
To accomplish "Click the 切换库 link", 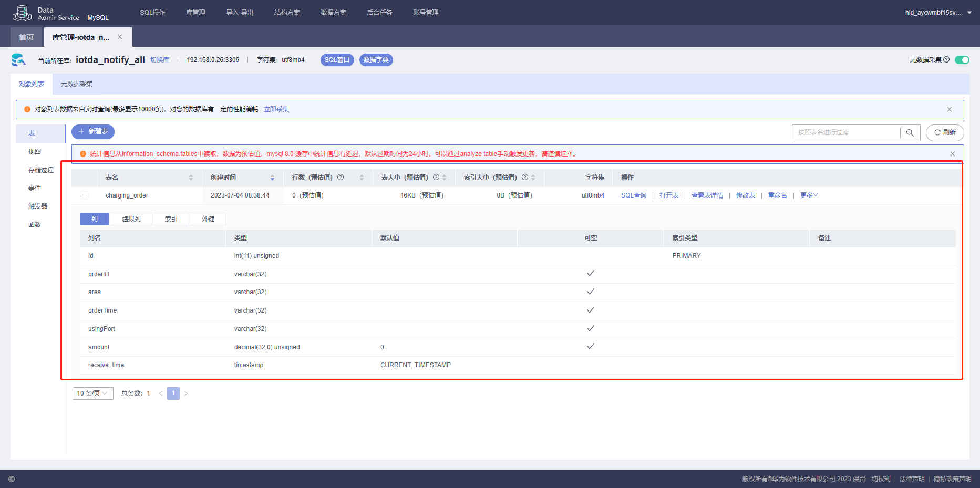I will coord(160,60).
